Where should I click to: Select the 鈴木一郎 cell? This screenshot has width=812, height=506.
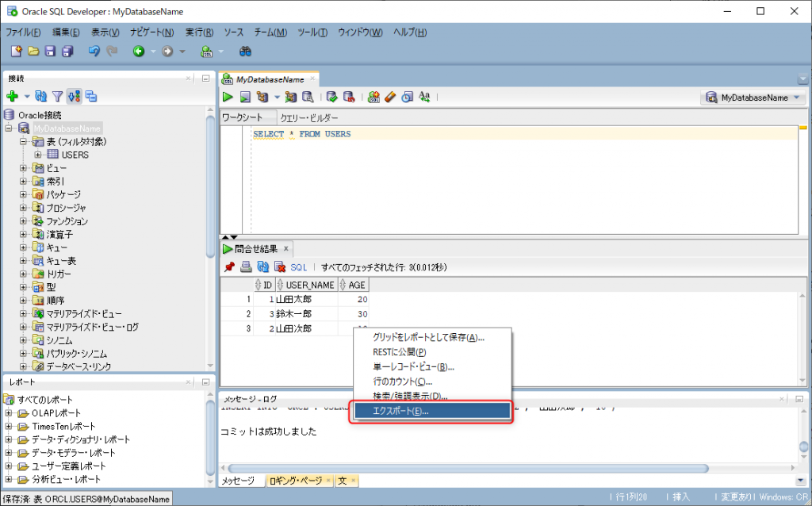click(x=307, y=314)
